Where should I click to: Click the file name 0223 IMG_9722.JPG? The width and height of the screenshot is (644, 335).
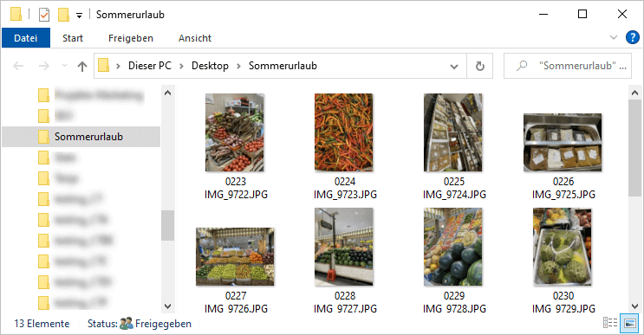click(236, 188)
